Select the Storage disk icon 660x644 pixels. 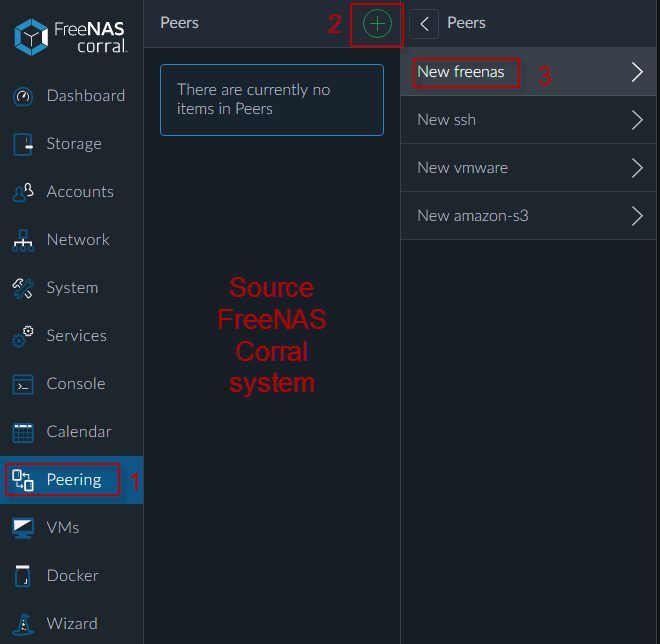point(23,144)
